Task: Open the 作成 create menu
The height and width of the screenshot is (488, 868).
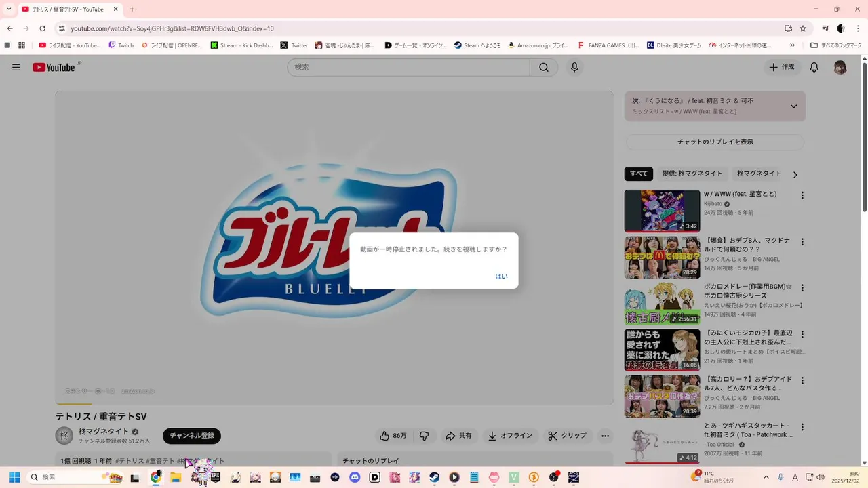Action: 781,67
